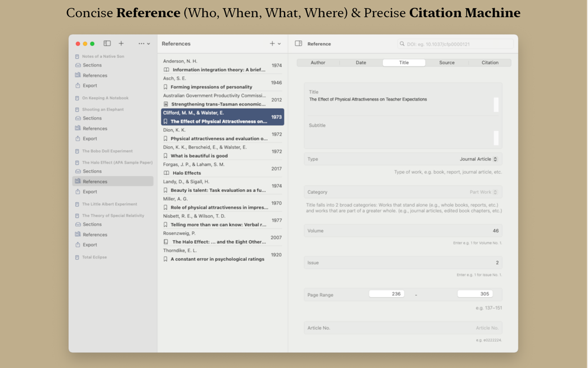Select Asch, S. E. Forming impressions reference
Viewport: 588px width, 368px height.
[x=222, y=82]
